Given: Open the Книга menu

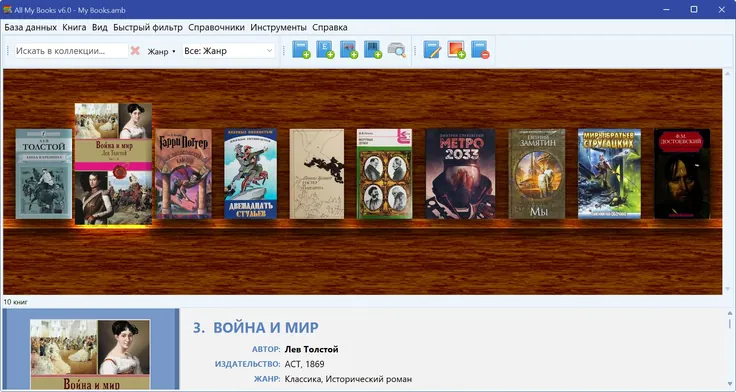Looking at the screenshot, I should click(74, 27).
